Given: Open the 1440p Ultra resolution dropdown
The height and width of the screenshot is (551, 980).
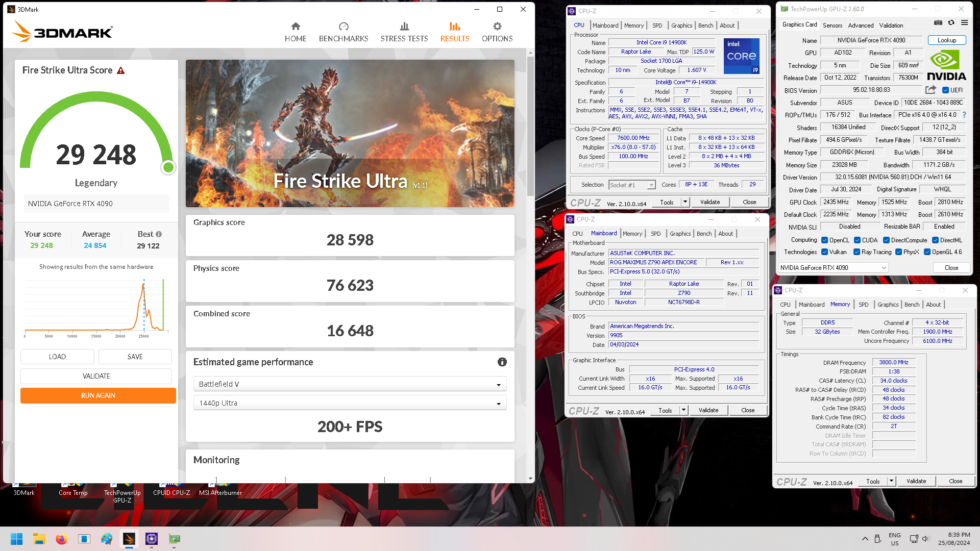Looking at the screenshot, I should pyautogui.click(x=350, y=403).
